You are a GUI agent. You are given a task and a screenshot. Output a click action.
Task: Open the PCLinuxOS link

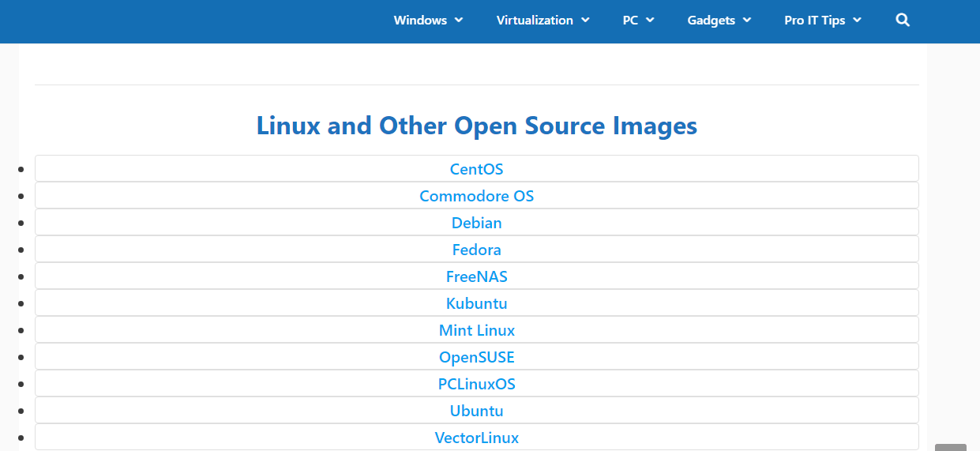476,384
